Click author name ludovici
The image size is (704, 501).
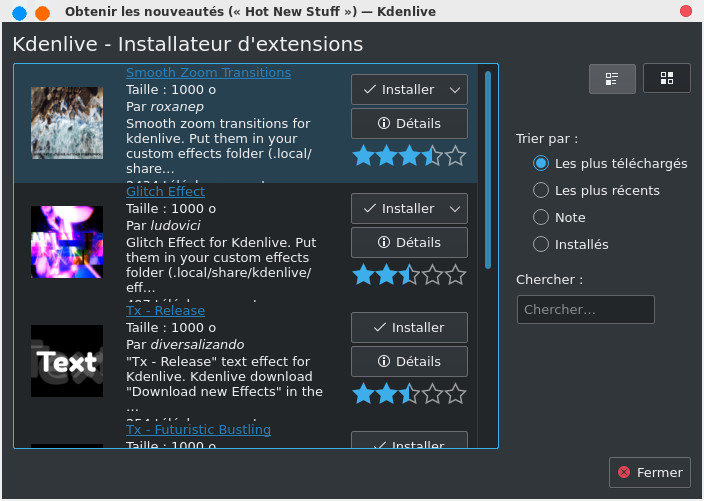[175, 225]
